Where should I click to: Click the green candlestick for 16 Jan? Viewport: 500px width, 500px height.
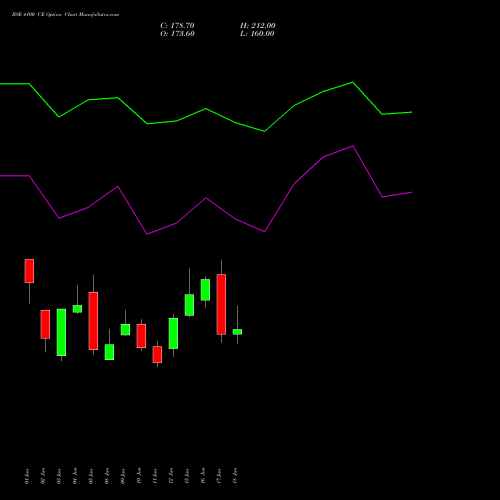(x=205, y=290)
